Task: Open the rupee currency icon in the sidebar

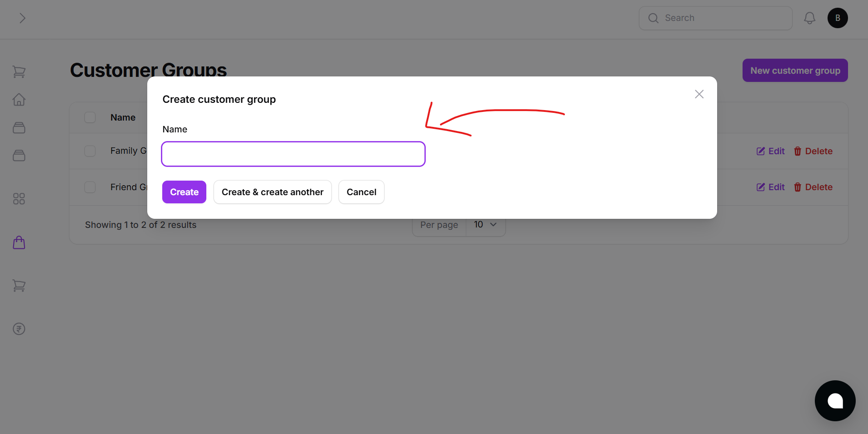Action: click(19, 328)
